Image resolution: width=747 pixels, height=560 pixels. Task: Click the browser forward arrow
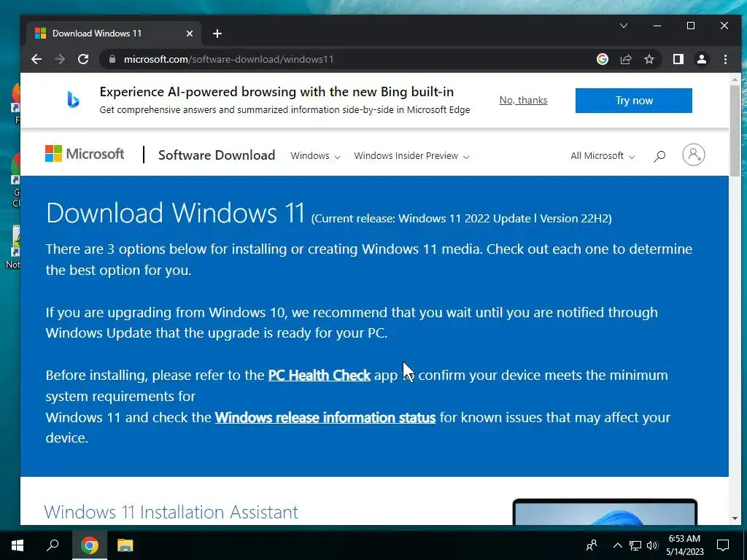60,59
